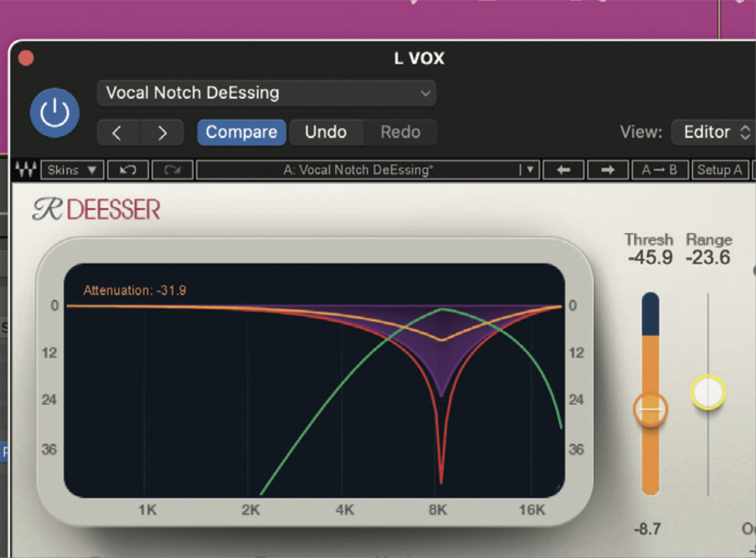Click the left preset navigation arrow
756x558 pixels.
[563, 169]
